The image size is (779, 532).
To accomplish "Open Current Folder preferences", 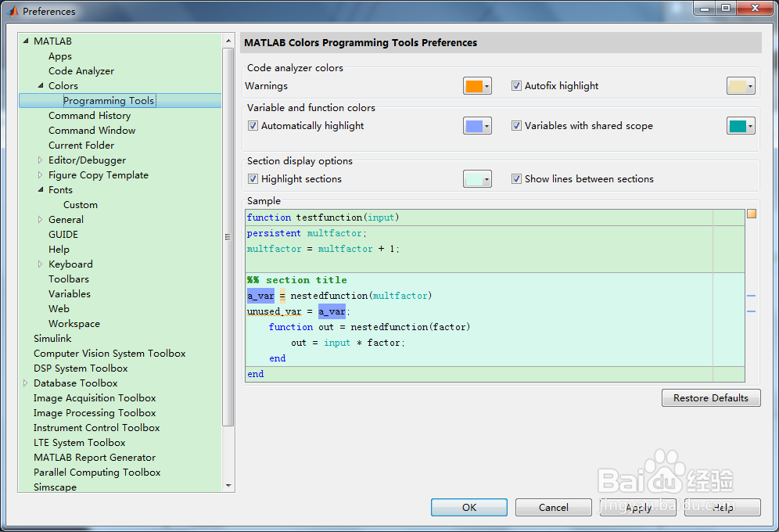I will tap(81, 145).
